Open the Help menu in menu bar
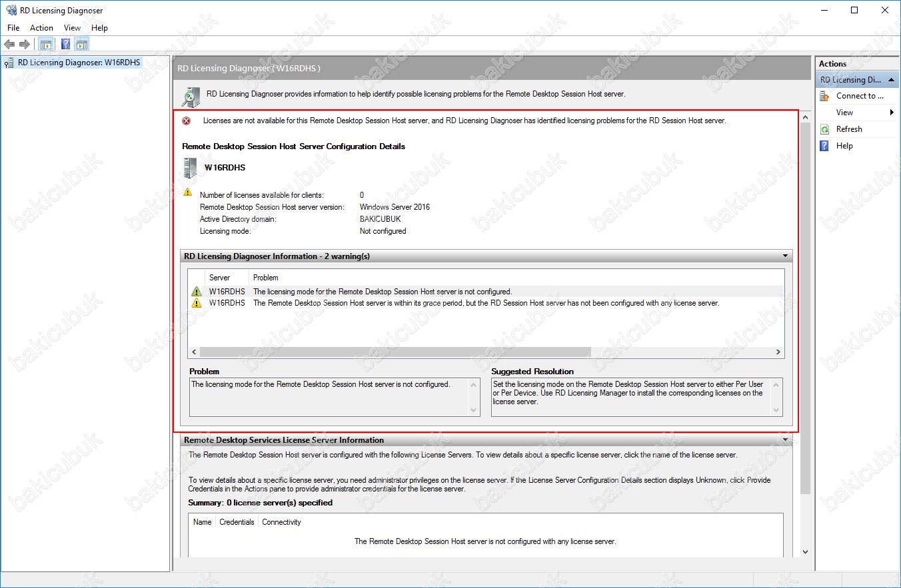Viewport: 901px width, 588px height. click(x=99, y=28)
